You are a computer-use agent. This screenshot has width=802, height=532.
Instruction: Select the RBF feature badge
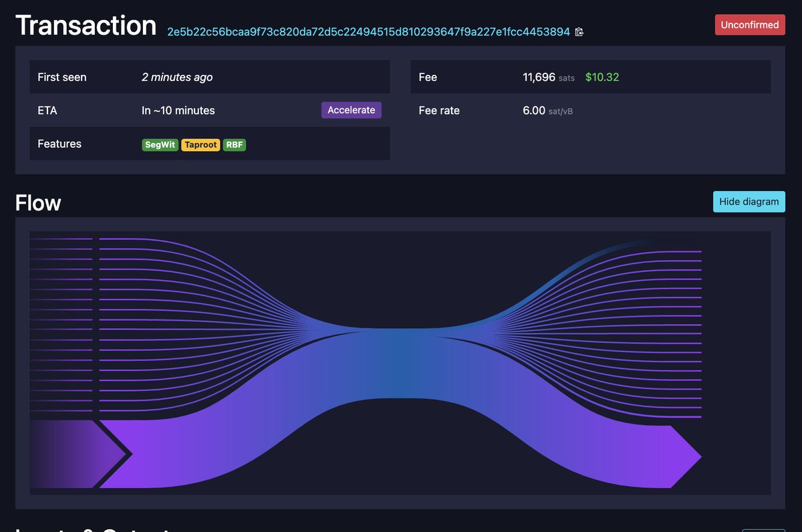[x=235, y=144]
